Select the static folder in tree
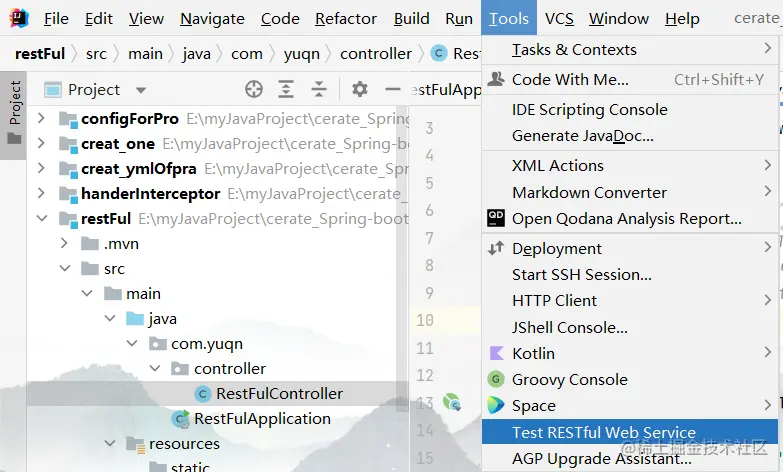 pyautogui.click(x=190, y=466)
